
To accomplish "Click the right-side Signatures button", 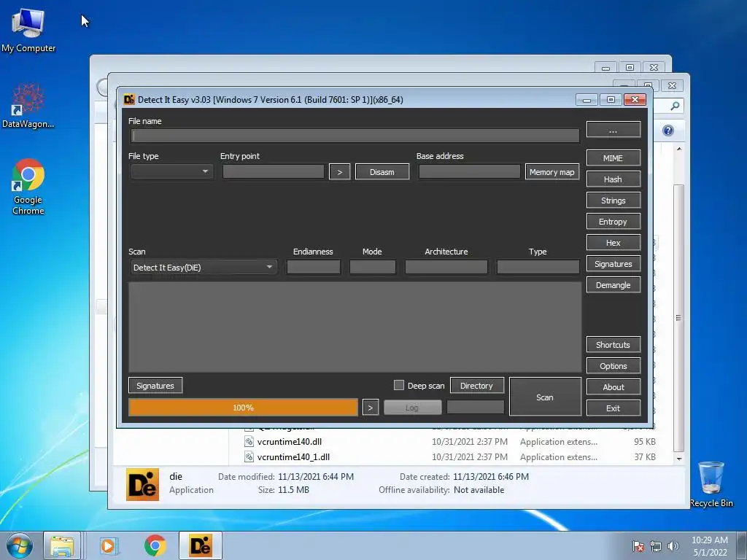I will (x=613, y=264).
